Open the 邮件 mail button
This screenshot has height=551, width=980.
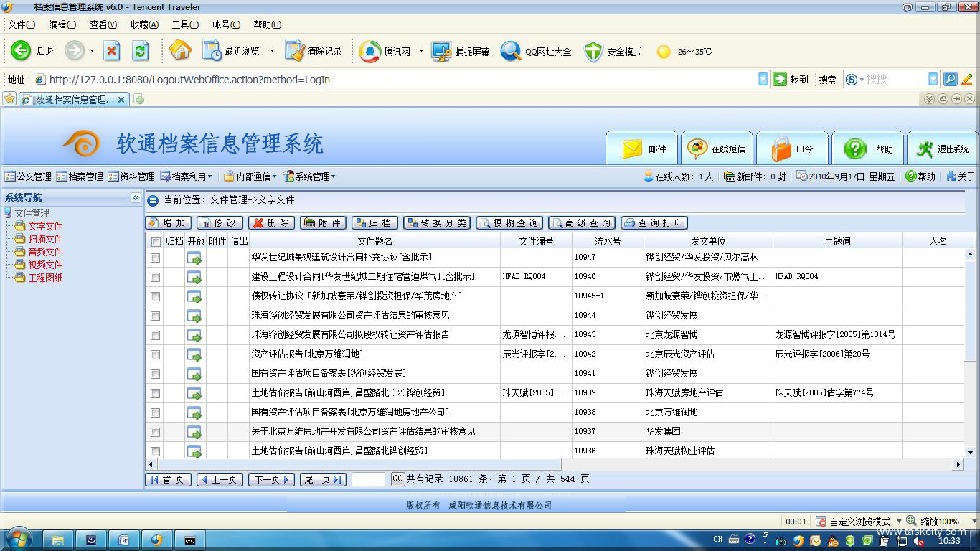click(641, 148)
